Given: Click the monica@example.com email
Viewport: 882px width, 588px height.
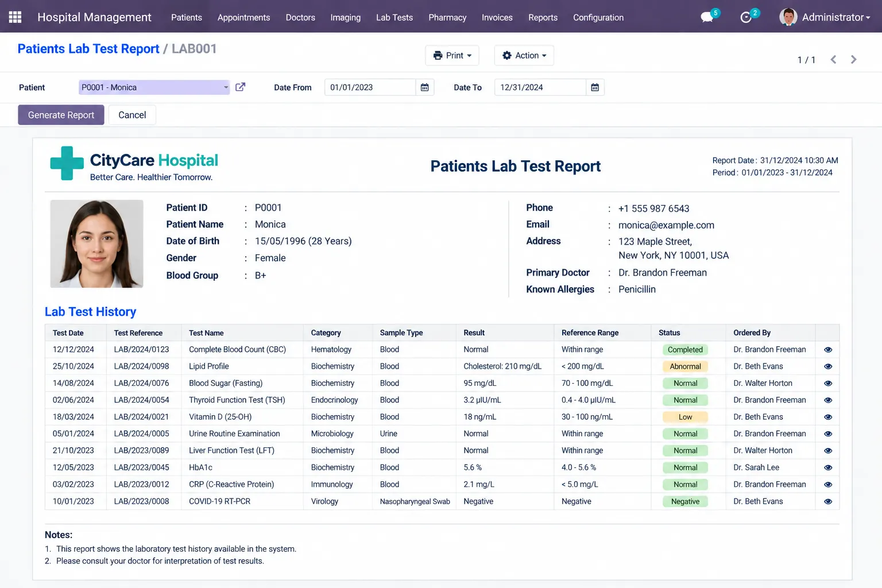Looking at the screenshot, I should (x=666, y=225).
